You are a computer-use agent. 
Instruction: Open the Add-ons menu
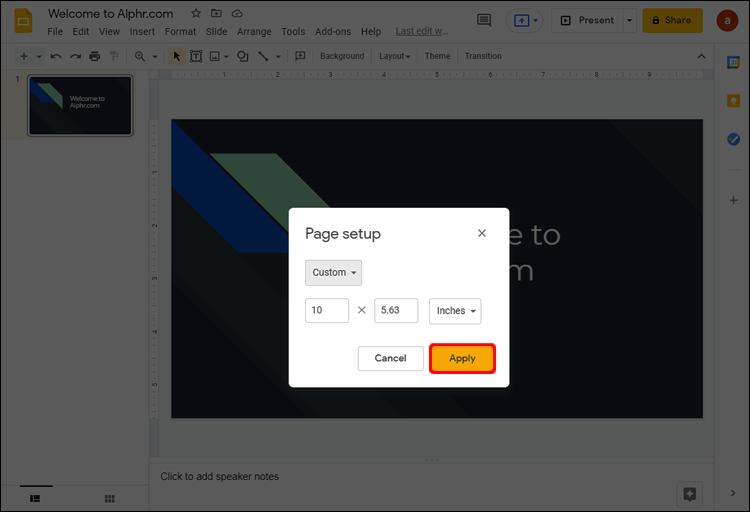pyautogui.click(x=333, y=32)
